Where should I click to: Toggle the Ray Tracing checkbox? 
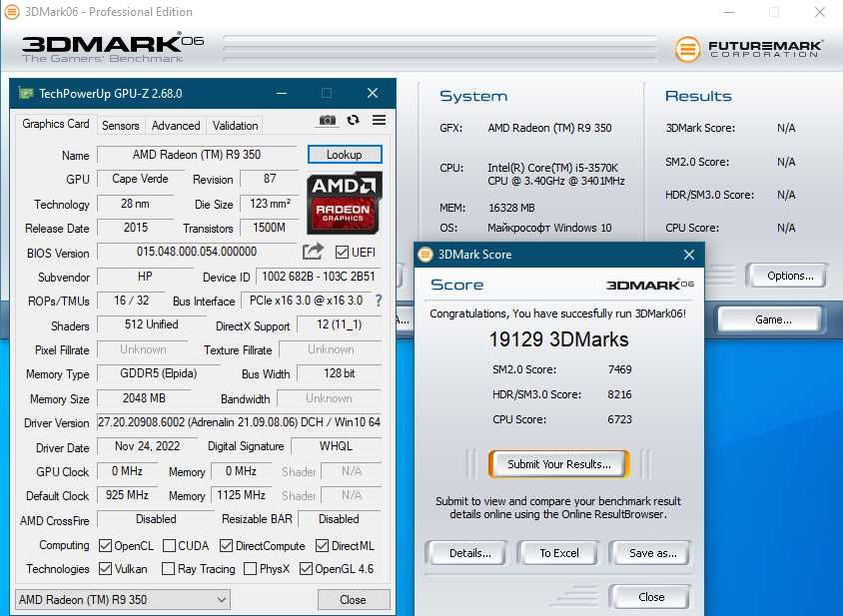(168, 568)
